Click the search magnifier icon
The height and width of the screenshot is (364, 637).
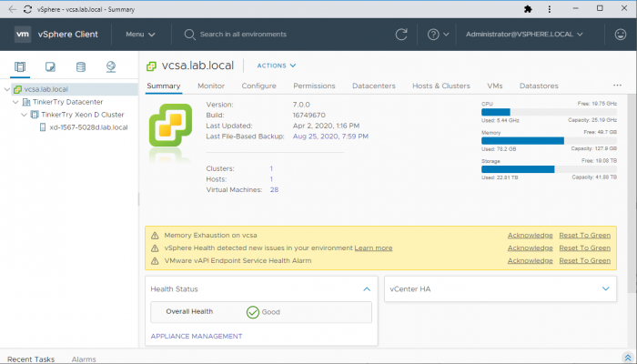point(189,35)
